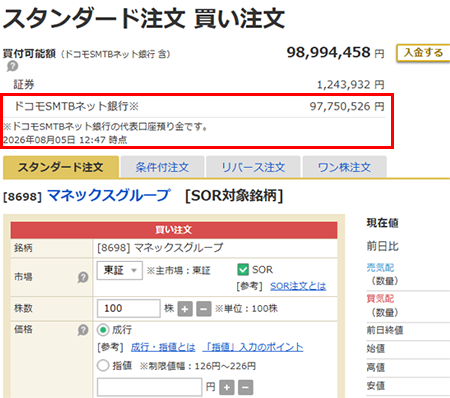Click the 安値 label
Viewport: 450px width, 398px height.
(376, 386)
